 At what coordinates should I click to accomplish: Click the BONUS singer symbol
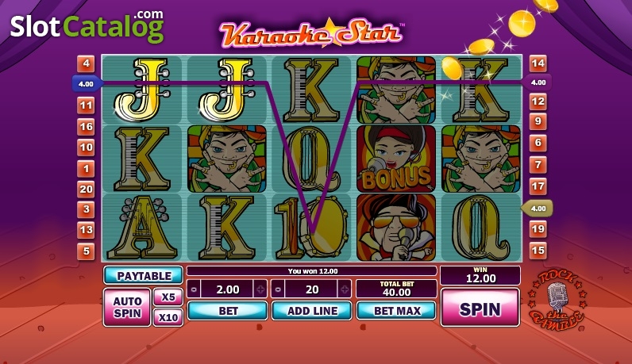(x=396, y=159)
